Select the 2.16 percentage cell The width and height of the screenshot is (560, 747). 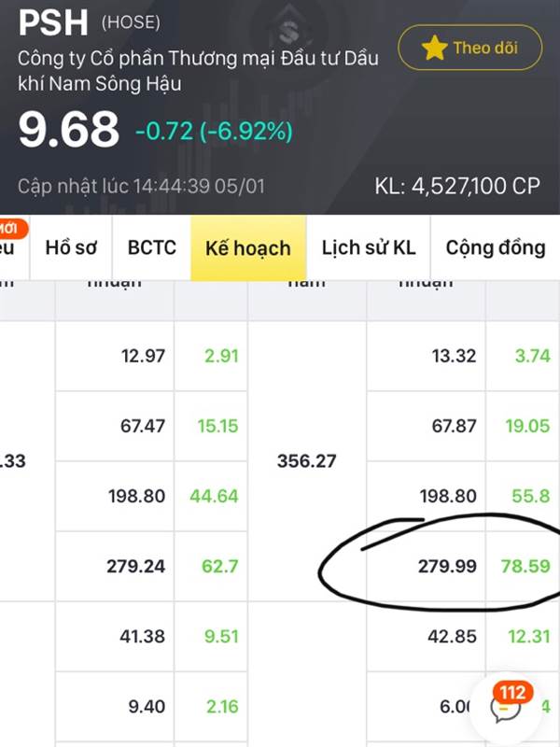211,706
